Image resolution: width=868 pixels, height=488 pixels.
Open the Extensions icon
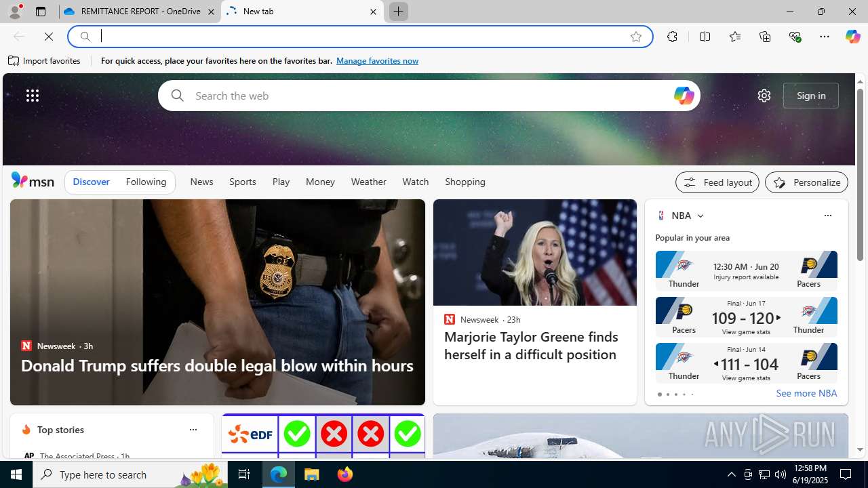pyautogui.click(x=672, y=37)
